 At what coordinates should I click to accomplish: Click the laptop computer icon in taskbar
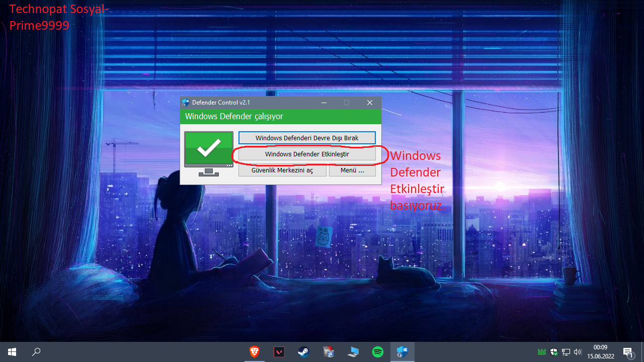tap(353, 352)
